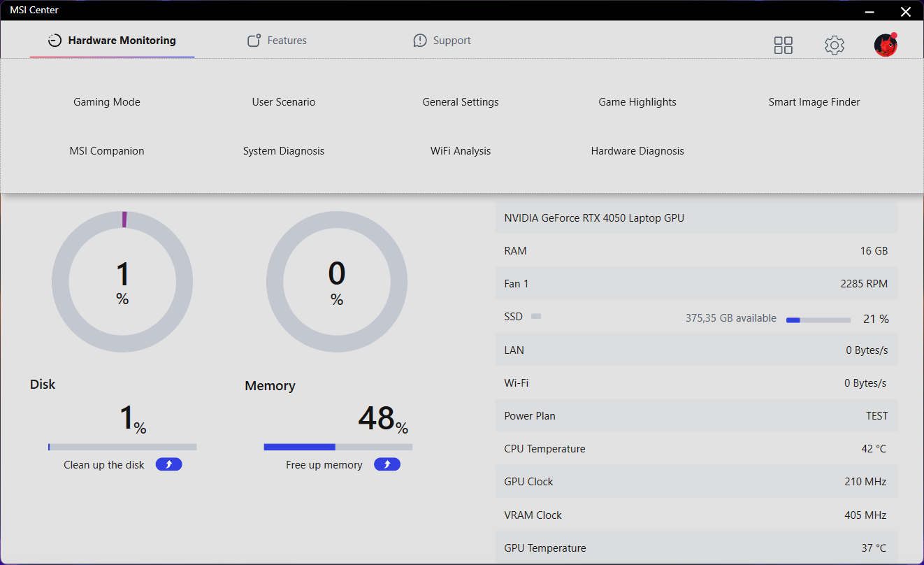
Task: Open General Settings menu entry
Action: (x=461, y=102)
